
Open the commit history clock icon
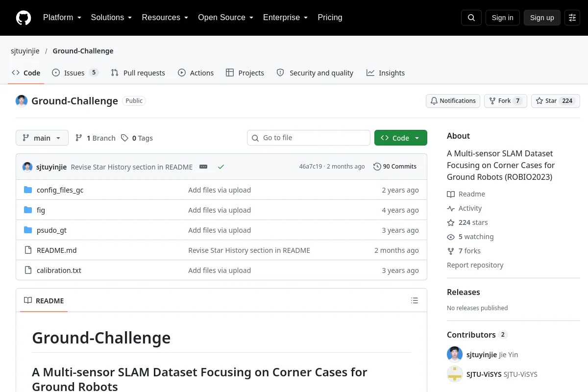[377, 167]
